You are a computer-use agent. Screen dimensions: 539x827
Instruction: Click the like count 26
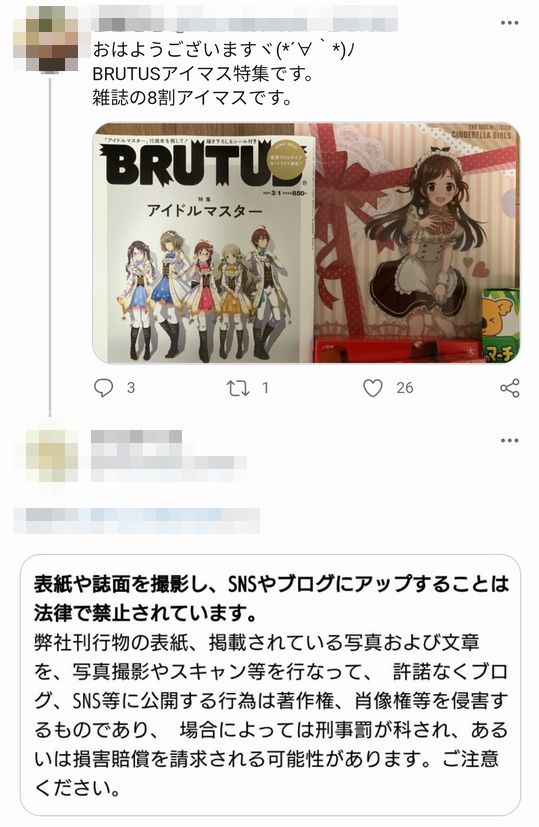tap(405, 388)
